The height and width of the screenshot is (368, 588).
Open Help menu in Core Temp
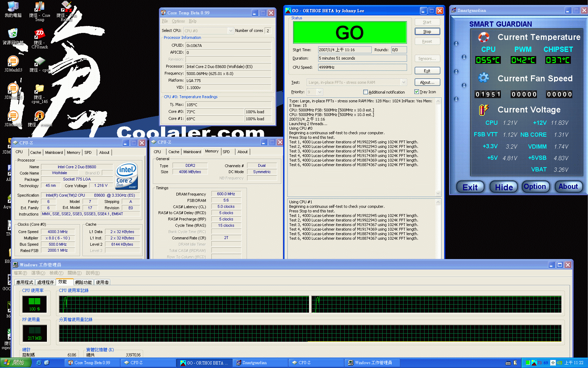[192, 21]
